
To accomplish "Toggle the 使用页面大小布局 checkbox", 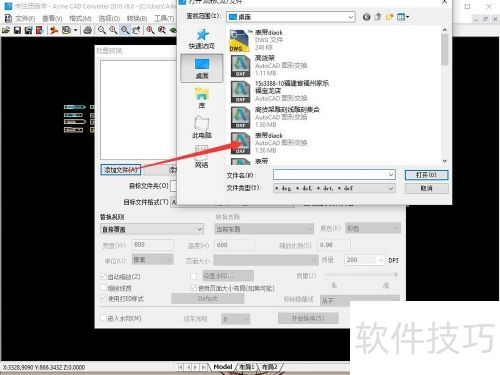I will coord(193,288).
